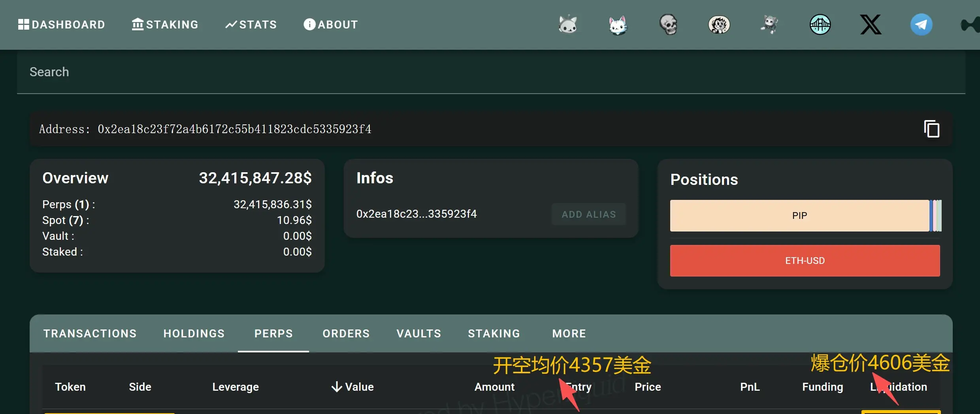Viewport: 980px width, 414px height.
Task: Open the More tab
Action: pyautogui.click(x=569, y=333)
